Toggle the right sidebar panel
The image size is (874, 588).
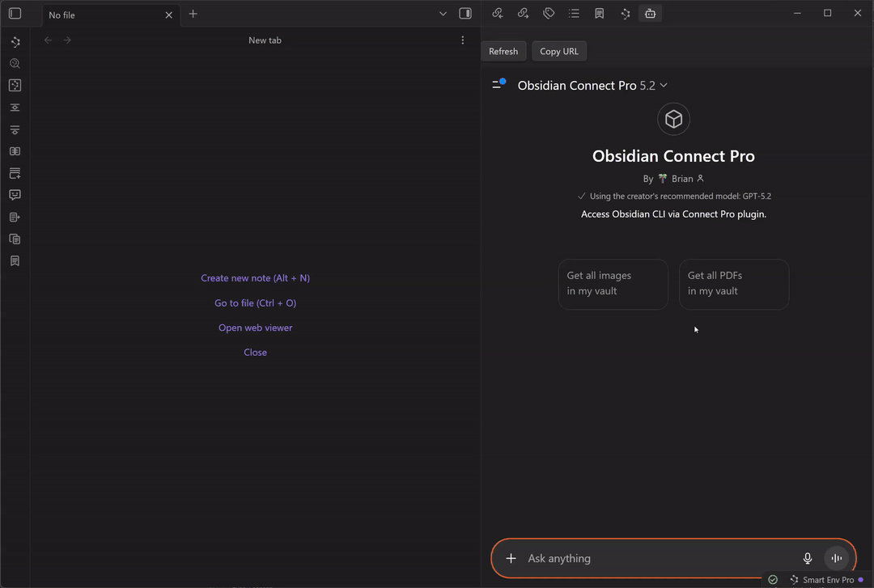tap(465, 14)
